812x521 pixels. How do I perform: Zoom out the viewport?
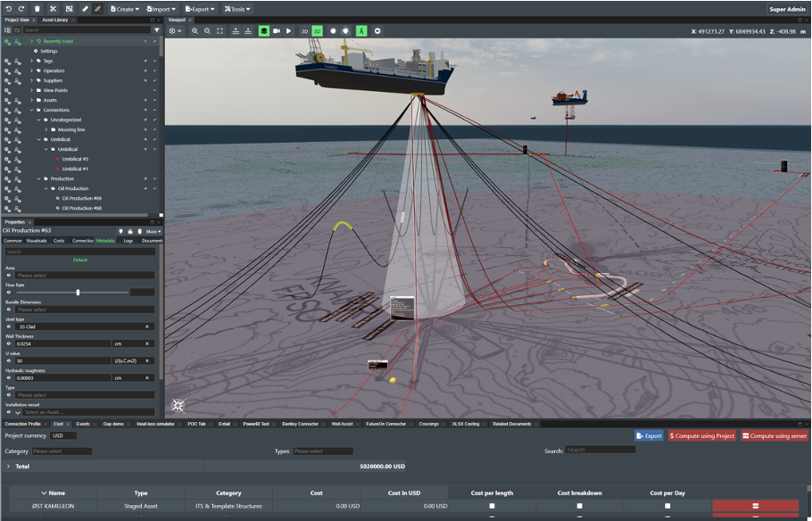(207, 31)
